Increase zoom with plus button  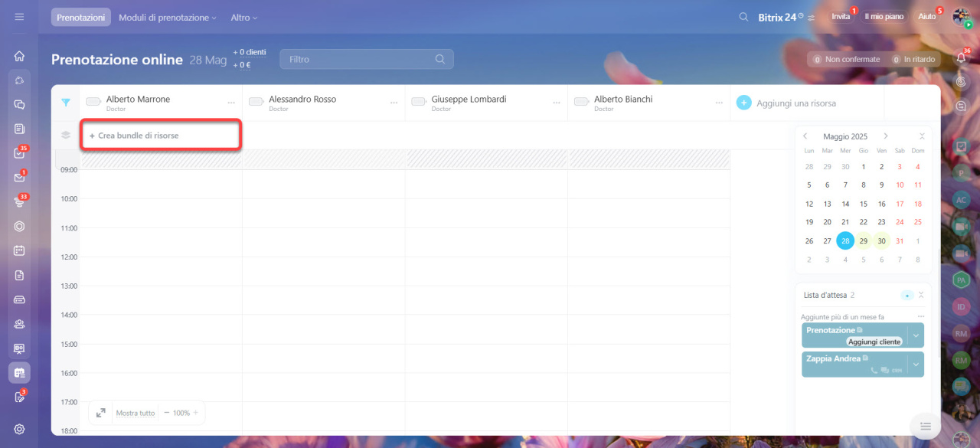point(195,413)
